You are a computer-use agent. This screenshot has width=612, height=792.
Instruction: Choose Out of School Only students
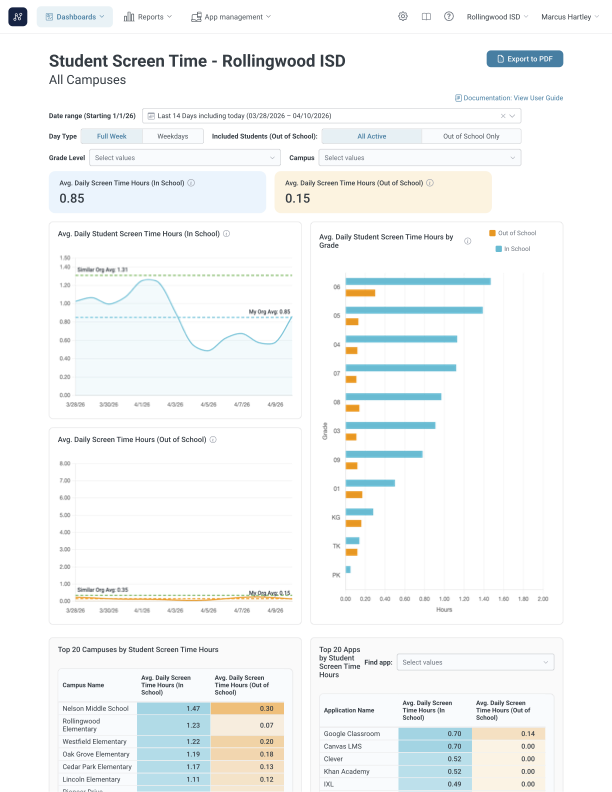[471, 136]
